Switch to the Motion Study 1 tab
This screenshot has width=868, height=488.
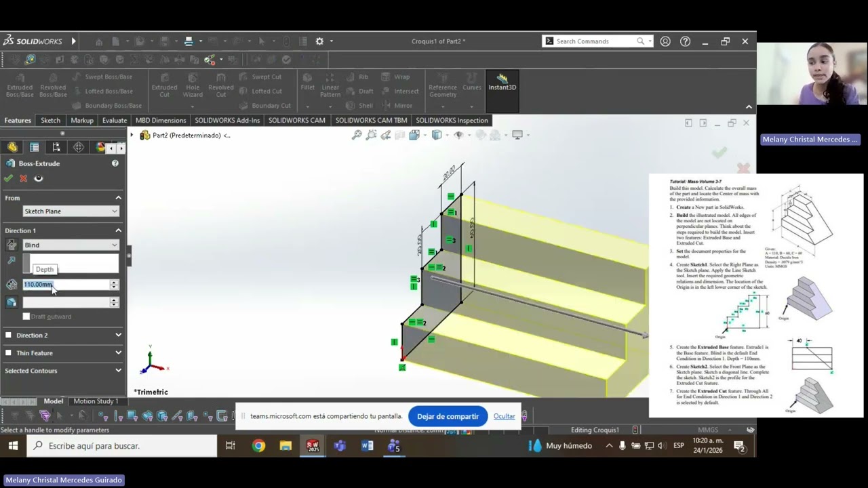(96, 401)
